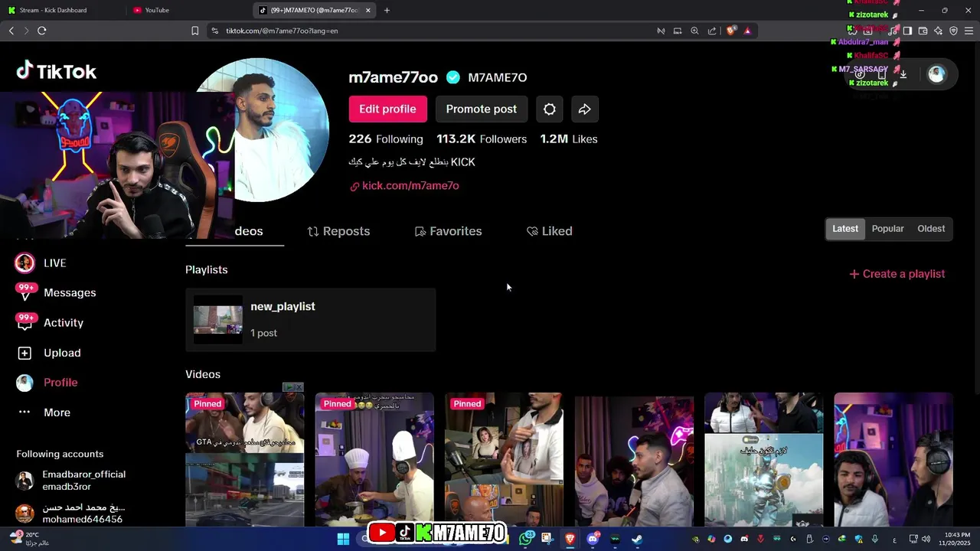Close the TikTok browser tab
The image size is (980, 551).
pos(368,10)
